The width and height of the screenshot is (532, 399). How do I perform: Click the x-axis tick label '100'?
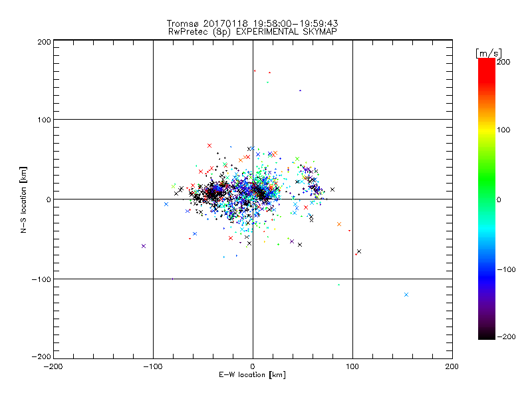point(352,366)
